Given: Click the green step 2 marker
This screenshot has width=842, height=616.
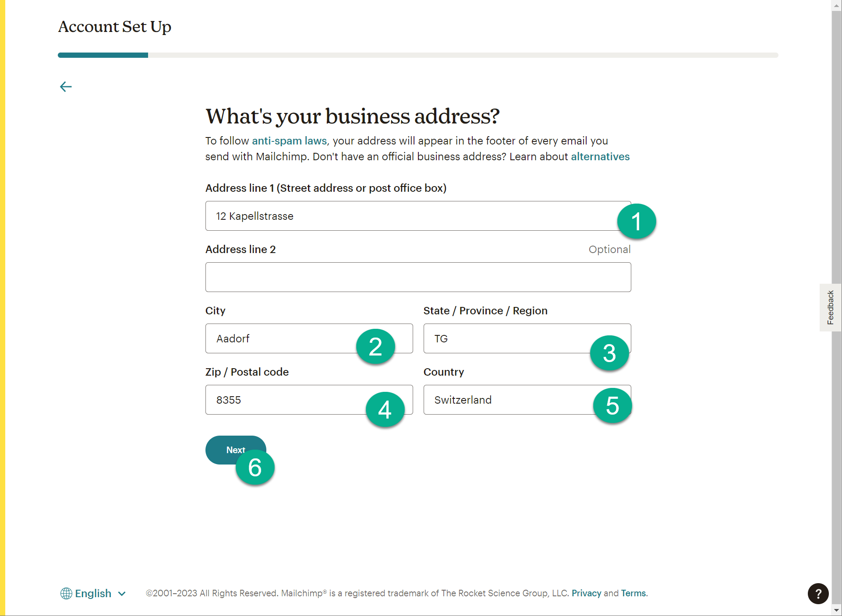Looking at the screenshot, I should pos(375,347).
